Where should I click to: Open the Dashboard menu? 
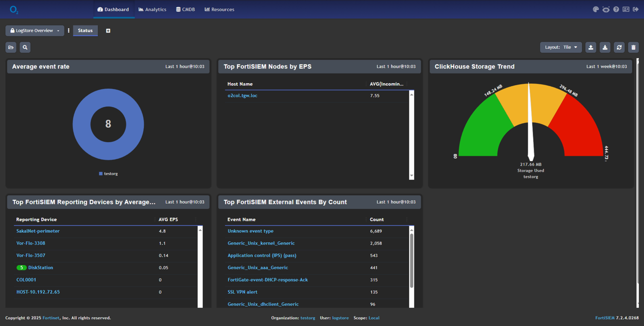114,9
